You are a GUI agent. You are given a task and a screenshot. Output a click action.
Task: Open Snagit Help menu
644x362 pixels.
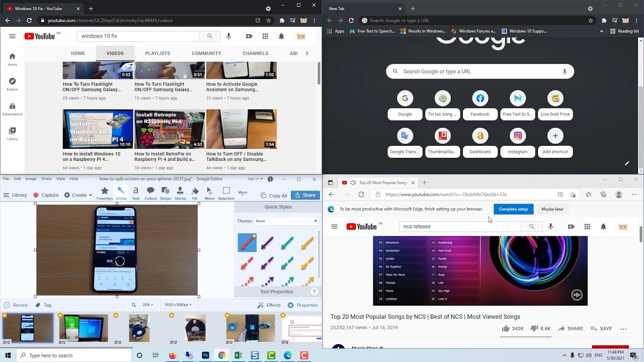74,179
